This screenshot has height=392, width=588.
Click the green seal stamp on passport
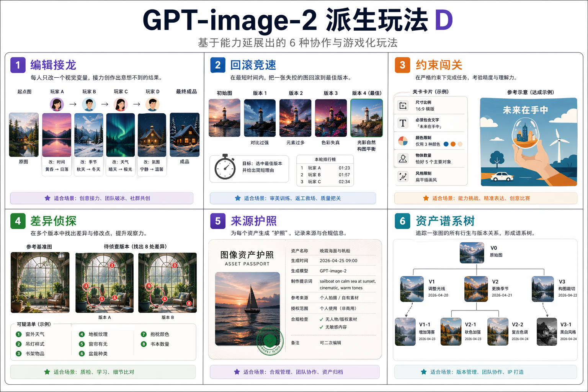point(270,341)
